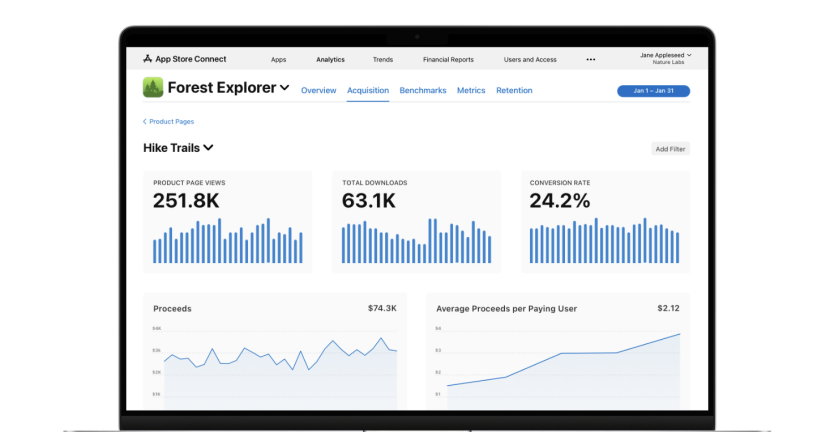Click the App Store Connect logo icon

[x=148, y=59]
